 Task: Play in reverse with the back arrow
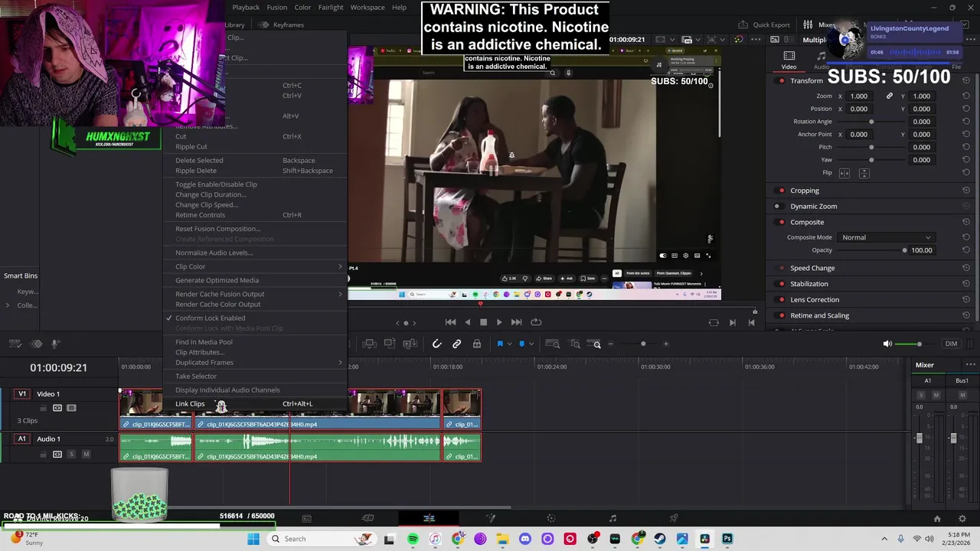pos(468,322)
